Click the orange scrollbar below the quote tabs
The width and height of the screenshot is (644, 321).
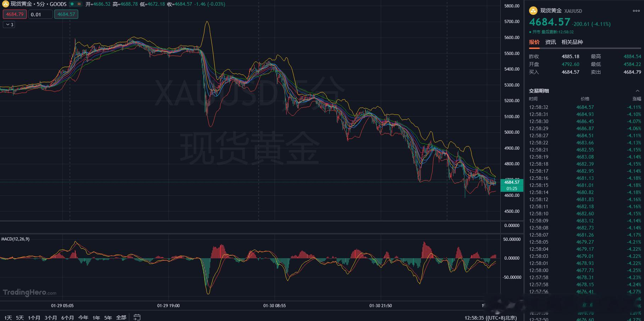(534, 47)
